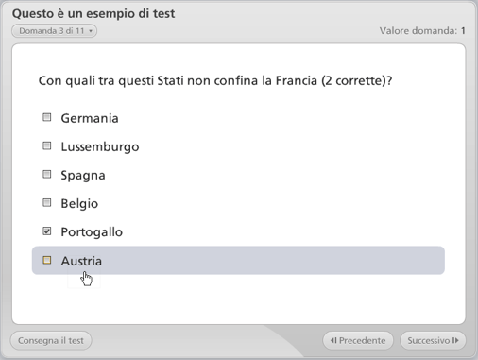Click the Austria answer text
Screen dimensions: 478x360
pos(81,261)
